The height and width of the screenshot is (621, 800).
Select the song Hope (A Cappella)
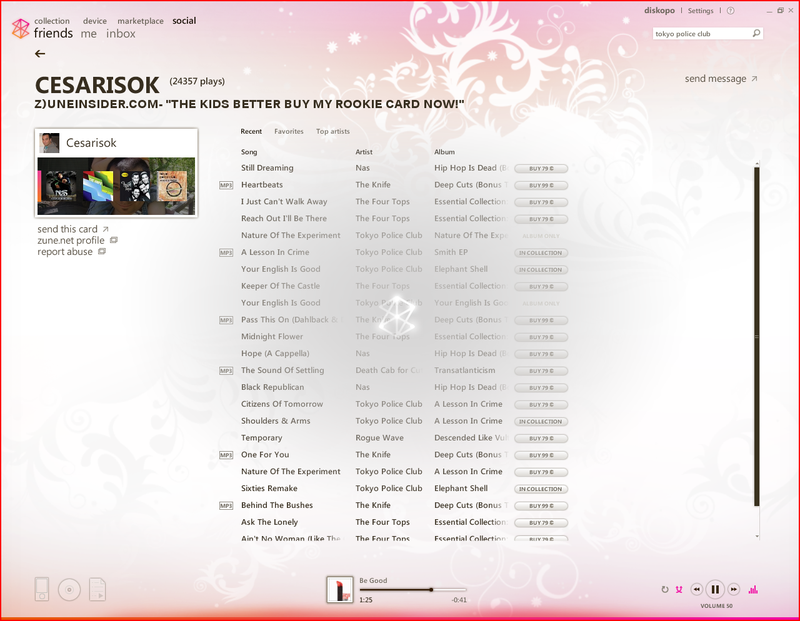[275, 354]
